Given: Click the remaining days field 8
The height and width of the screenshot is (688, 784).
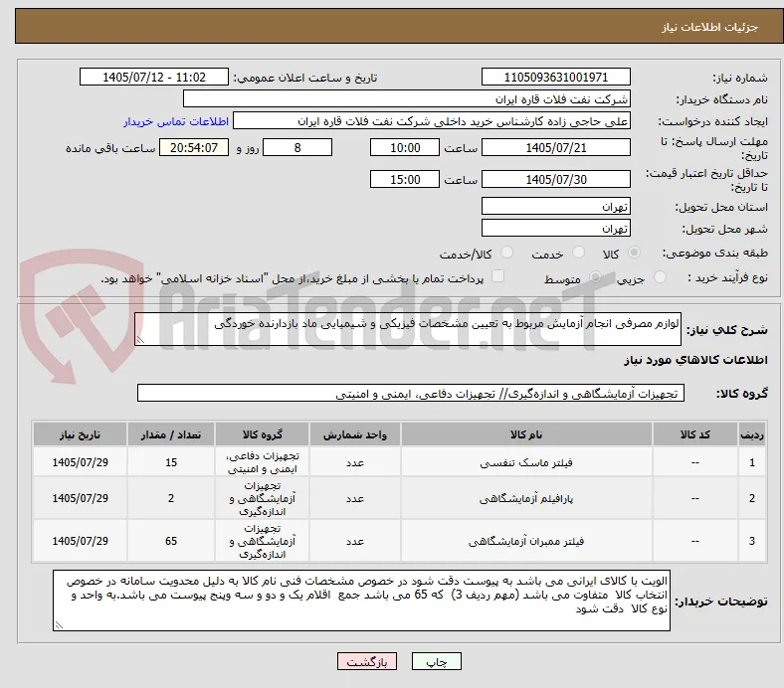Looking at the screenshot, I should (297, 148).
